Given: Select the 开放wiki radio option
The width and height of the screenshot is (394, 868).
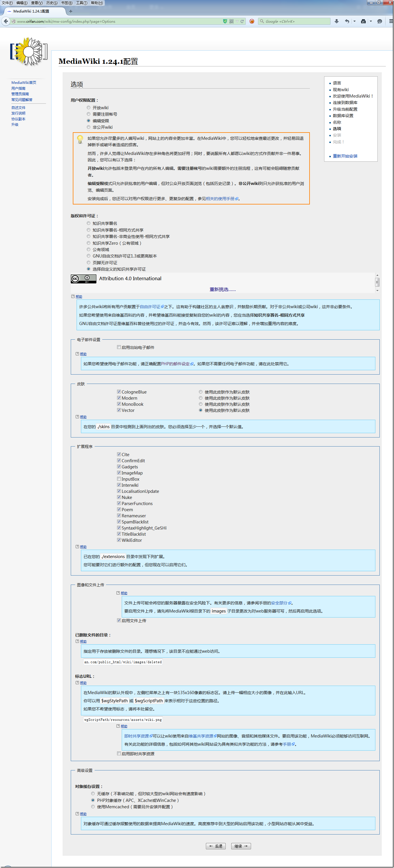Looking at the screenshot, I should [89, 108].
